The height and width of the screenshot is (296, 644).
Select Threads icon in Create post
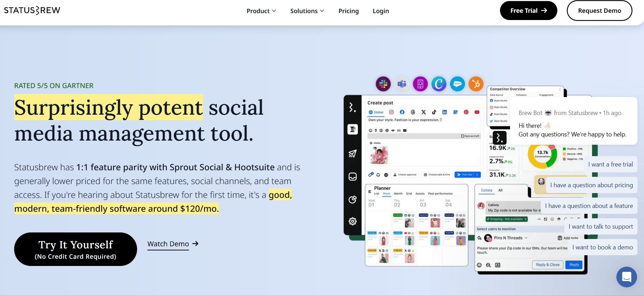(x=413, y=112)
